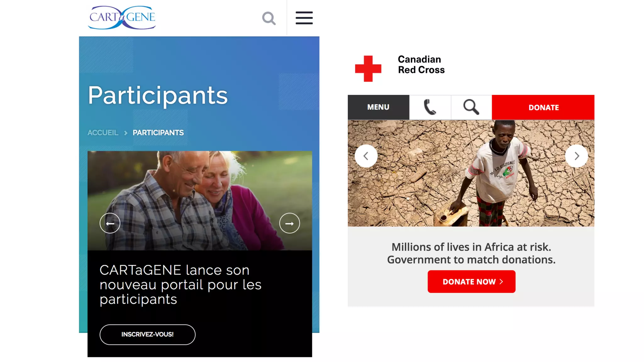644x362 pixels.
Task: Click the PARTICIPANTS breadcrumb item
Action: click(158, 133)
